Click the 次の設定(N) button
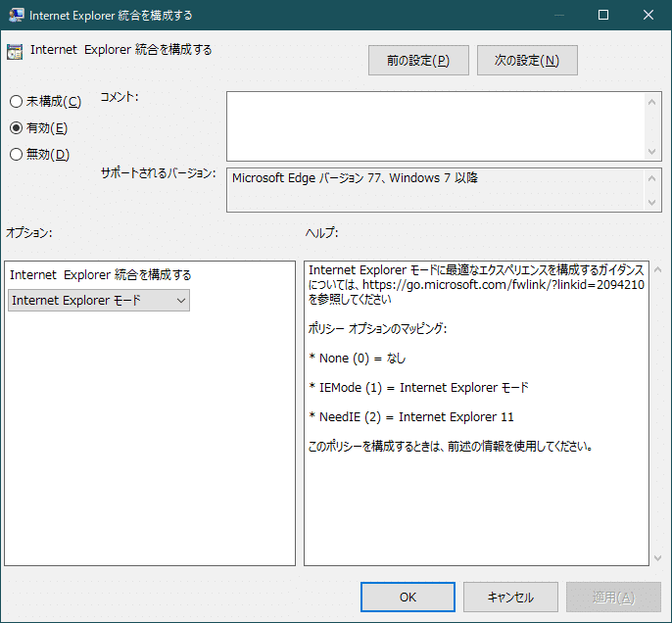Viewport: 672px width, 623px height. (x=527, y=61)
